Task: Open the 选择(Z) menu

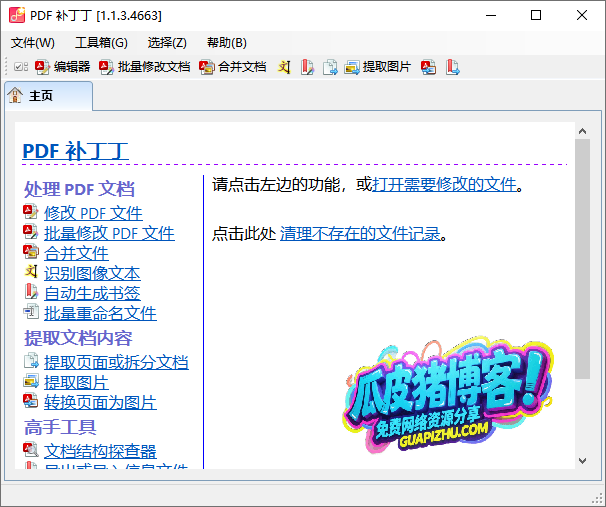Action: [x=167, y=43]
